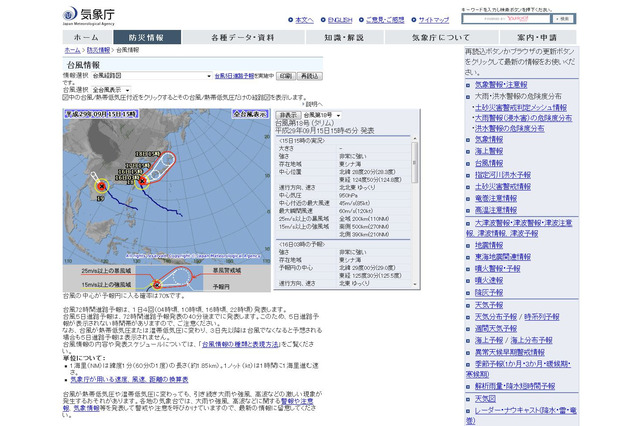Open sidebar link 噴火速報

(x=489, y=281)
